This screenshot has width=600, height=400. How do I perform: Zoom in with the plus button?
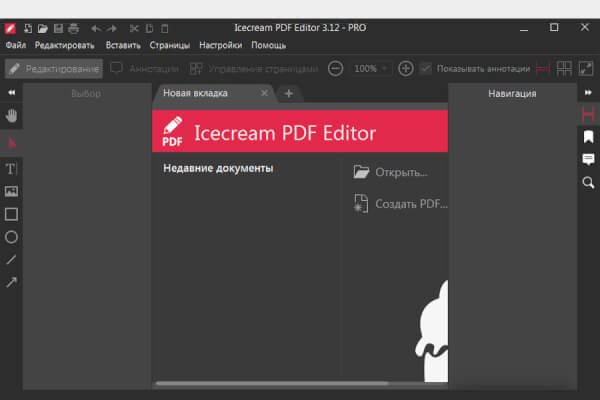tap(406, 69)
